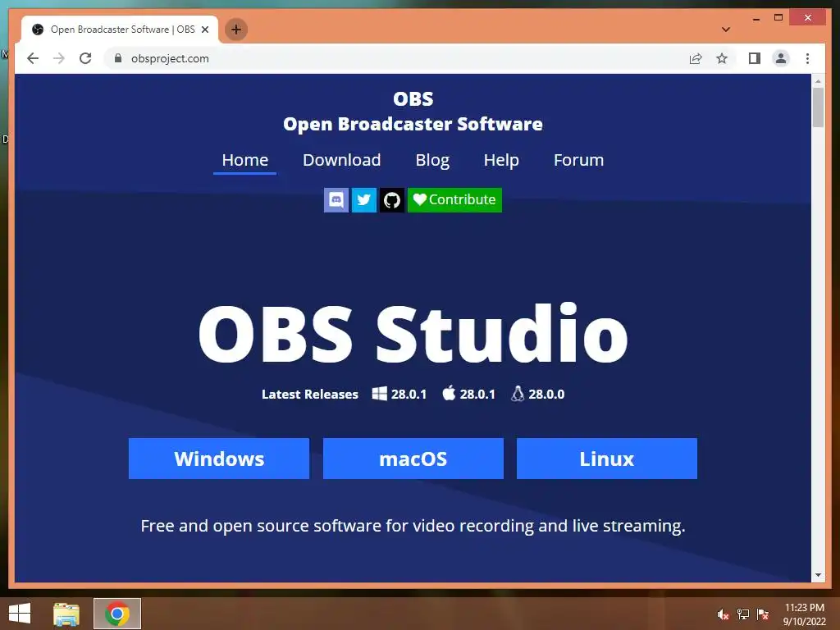The width and height of the screenshot is (840, 630).
Task: Go to the Home nav item
Action: [244, 160]
